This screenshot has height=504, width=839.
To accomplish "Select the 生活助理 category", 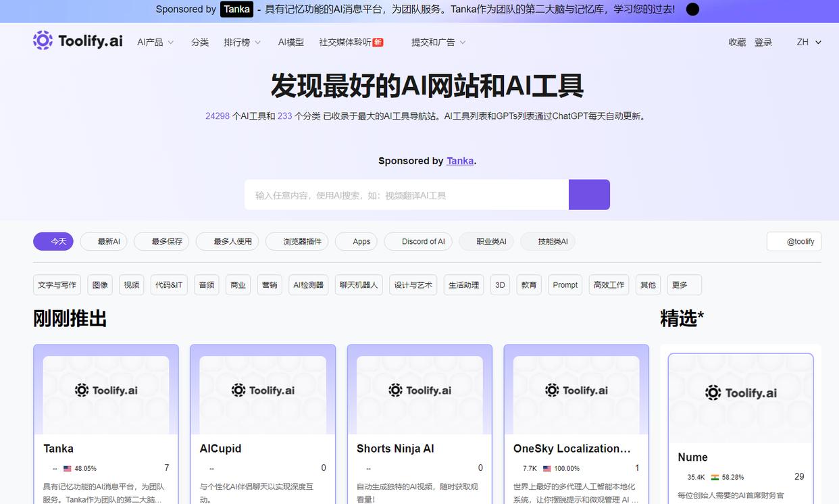I will click(464, 285).
